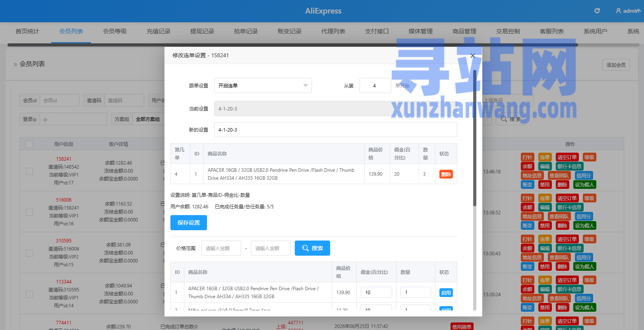644x330 pixels.
Task: Click the 从第 number input field
Action: [x=375, y=85]
